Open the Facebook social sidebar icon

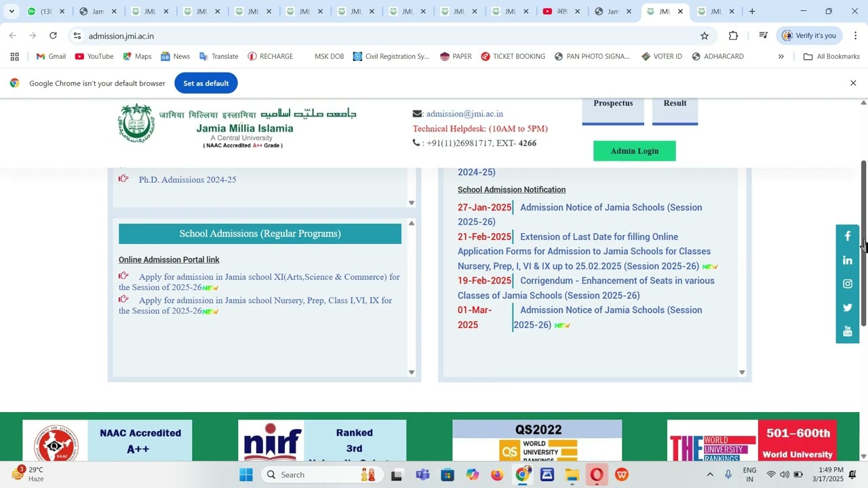point(847,237)
